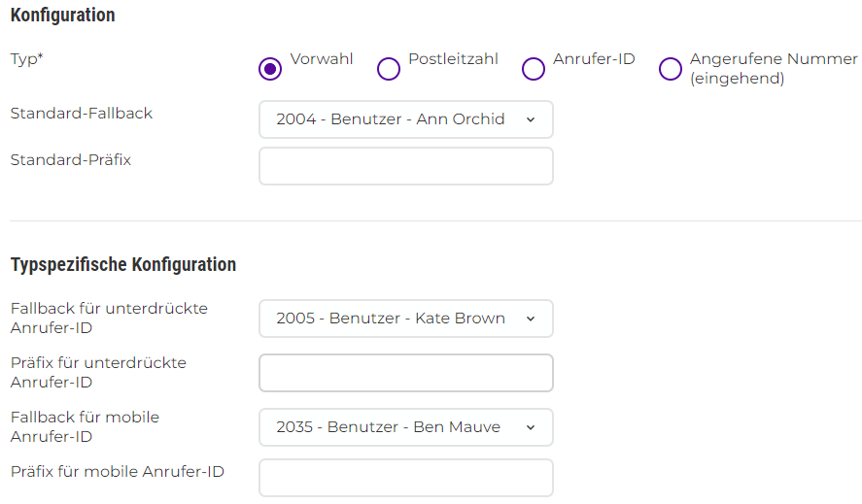
Task: Focus the Standard-Präfix input field
Action: (x=405, y=166)
